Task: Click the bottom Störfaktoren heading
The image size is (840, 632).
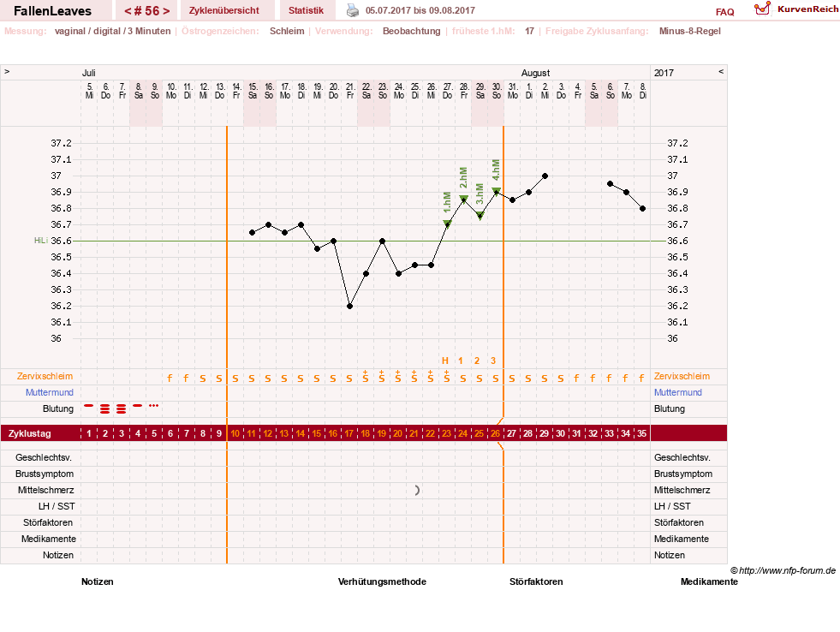Action: coord(536,581)
